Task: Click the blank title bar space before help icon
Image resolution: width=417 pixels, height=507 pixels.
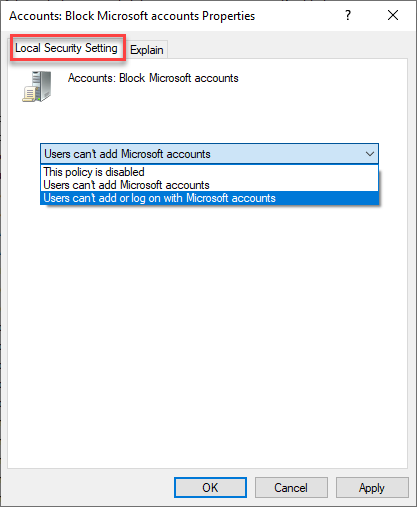Action: point(298,15)
